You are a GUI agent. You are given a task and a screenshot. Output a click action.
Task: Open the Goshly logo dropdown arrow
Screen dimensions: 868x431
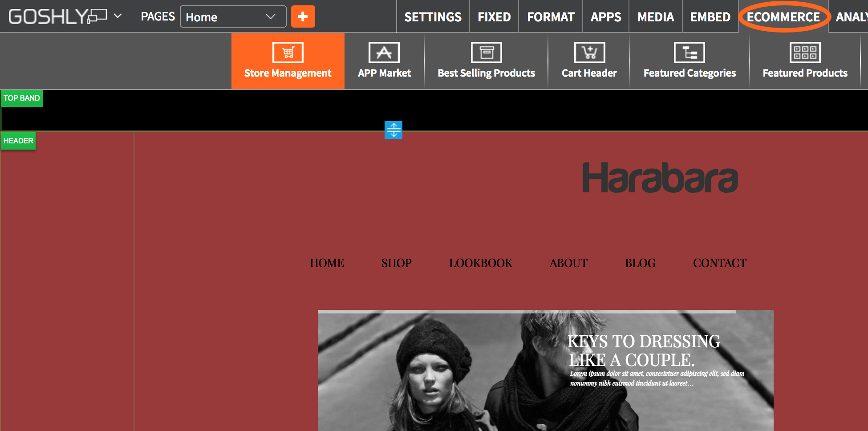coord(118,16)
